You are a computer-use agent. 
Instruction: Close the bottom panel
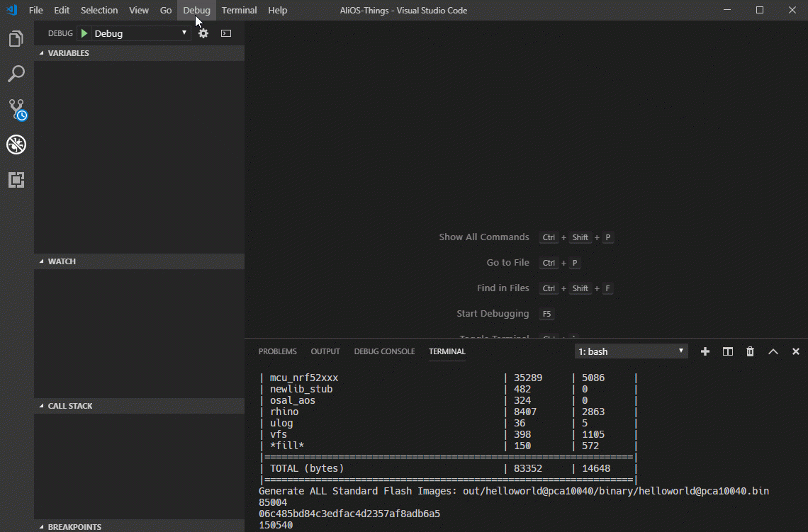click(796, 351)
